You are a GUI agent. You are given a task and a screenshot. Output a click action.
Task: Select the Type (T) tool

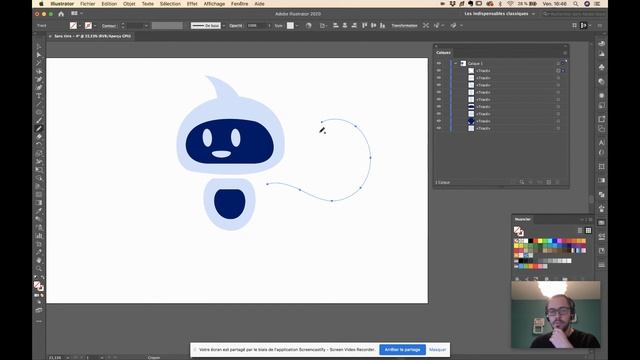pyautogui.click(x=39, y=96)
